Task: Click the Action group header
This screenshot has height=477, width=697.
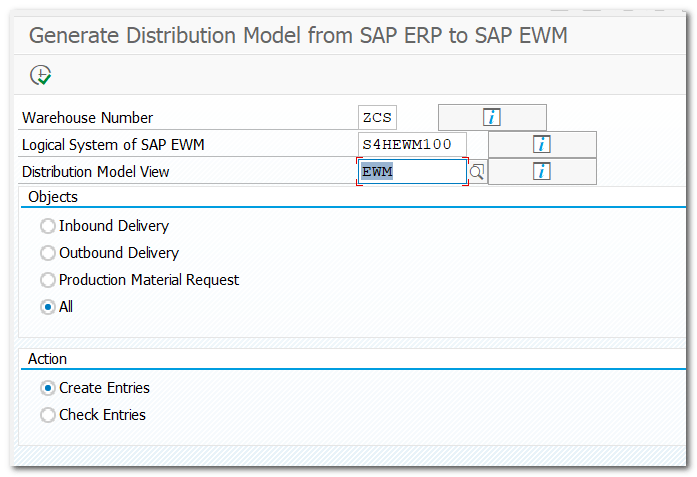Action: 48,359
